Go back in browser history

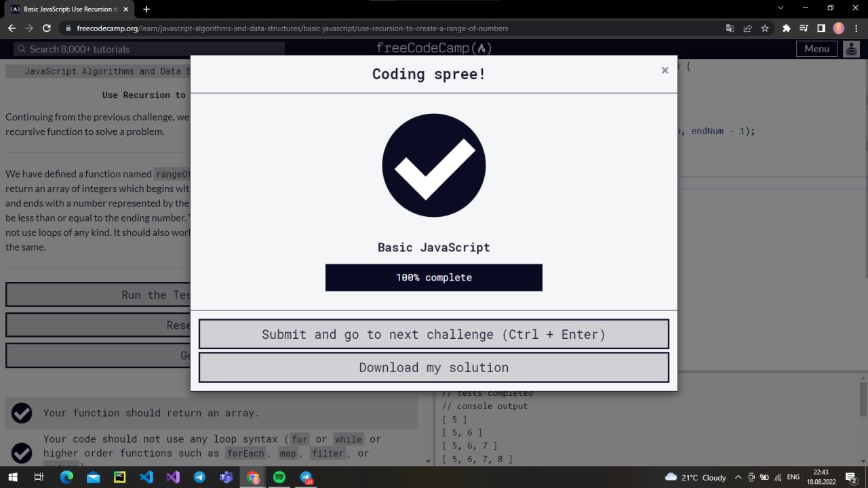tap(12, 28)
